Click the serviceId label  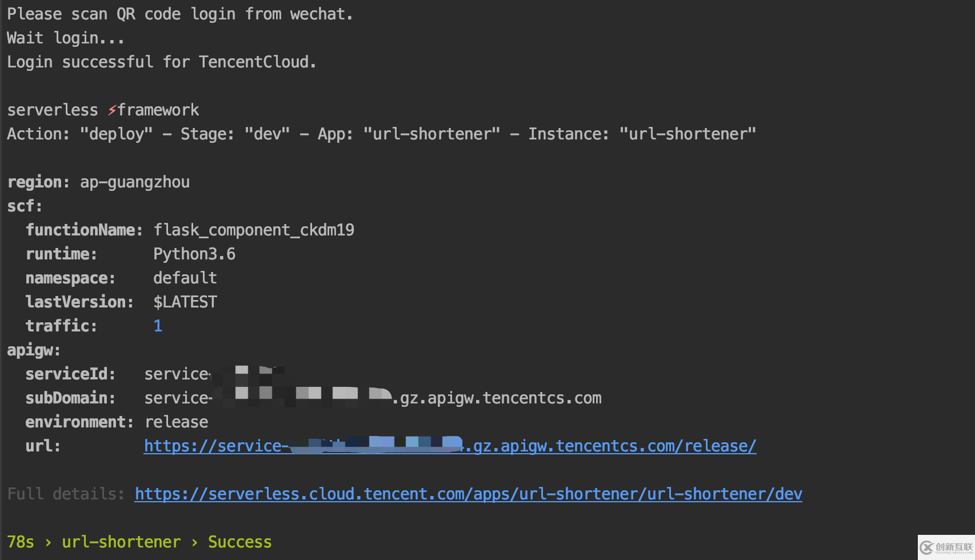(70, 374)
